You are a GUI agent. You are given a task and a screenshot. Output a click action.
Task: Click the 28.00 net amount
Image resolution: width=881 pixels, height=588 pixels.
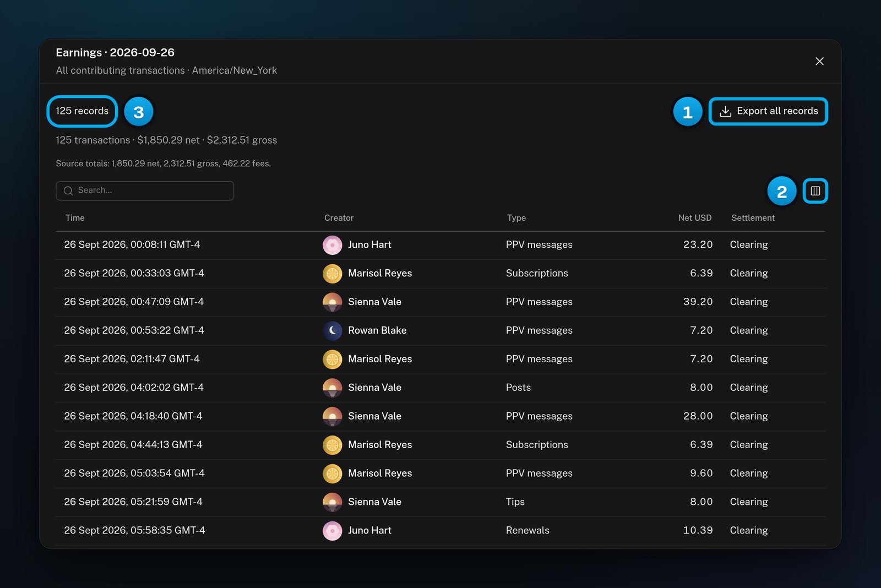(698, 416)
